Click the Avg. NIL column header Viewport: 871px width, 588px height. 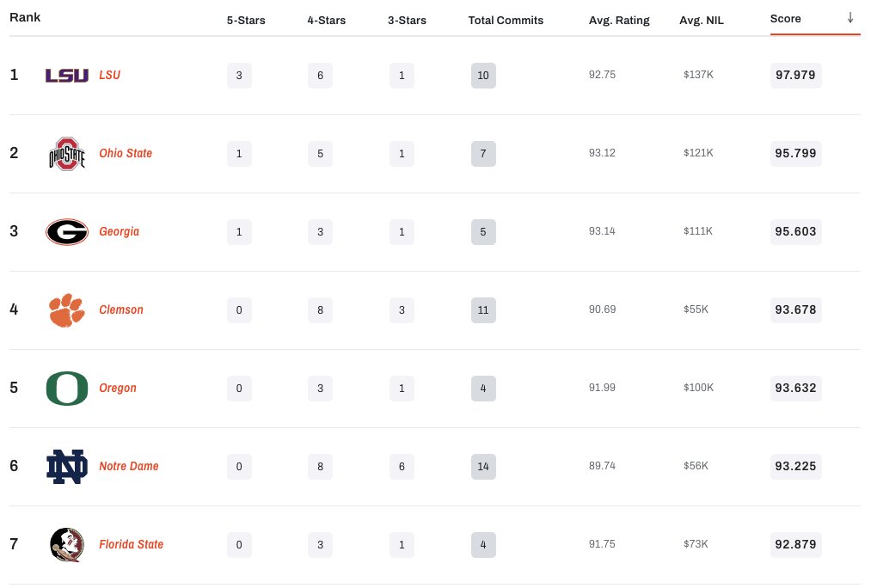click(x=702, y=20)
